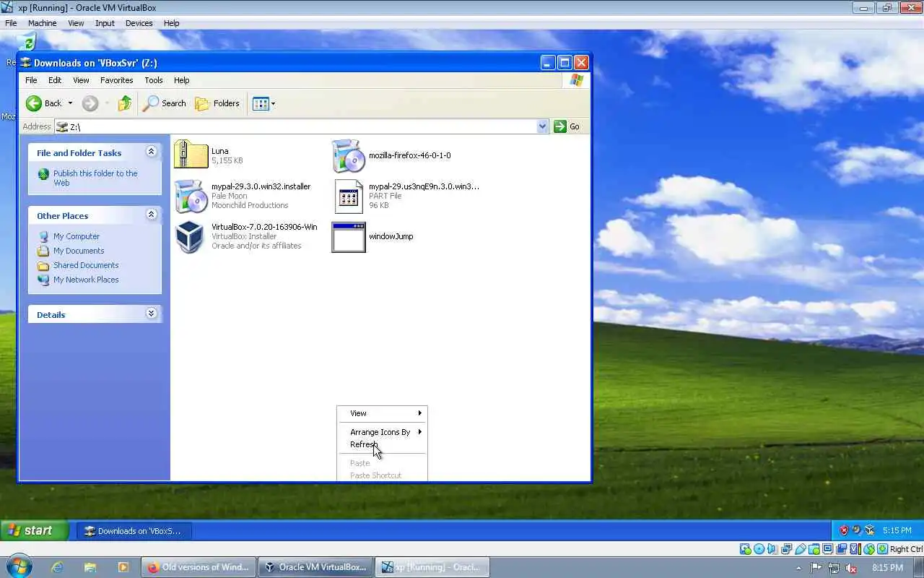The image size is (924, 578).
Task: Click the VirtualBox CPU virtualization indicator
Action: (855, 549)
